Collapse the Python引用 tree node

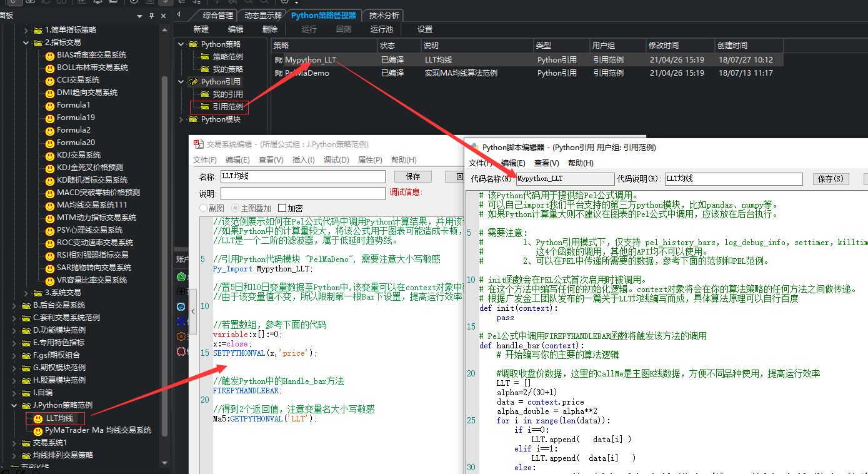click(x=182, y=82)
